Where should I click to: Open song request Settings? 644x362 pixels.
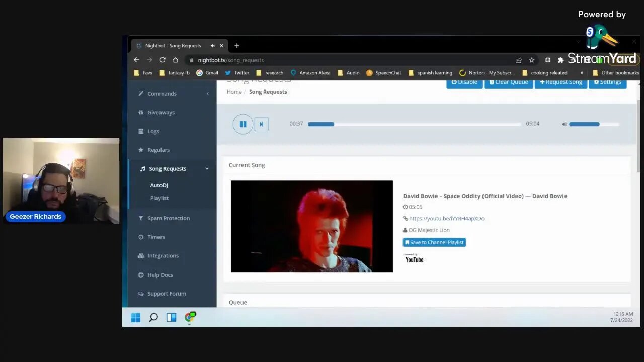click(x=607, y=83)
